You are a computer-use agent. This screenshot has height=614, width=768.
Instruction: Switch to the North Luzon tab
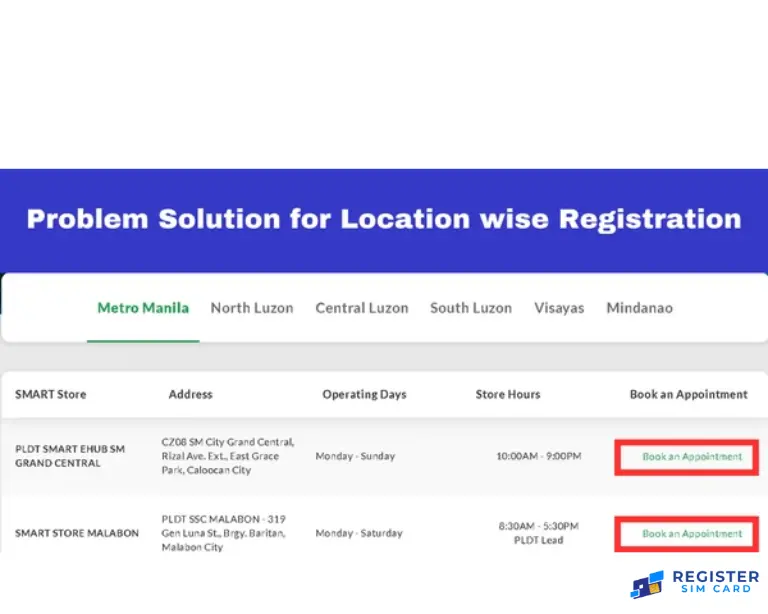click(252, 308)
